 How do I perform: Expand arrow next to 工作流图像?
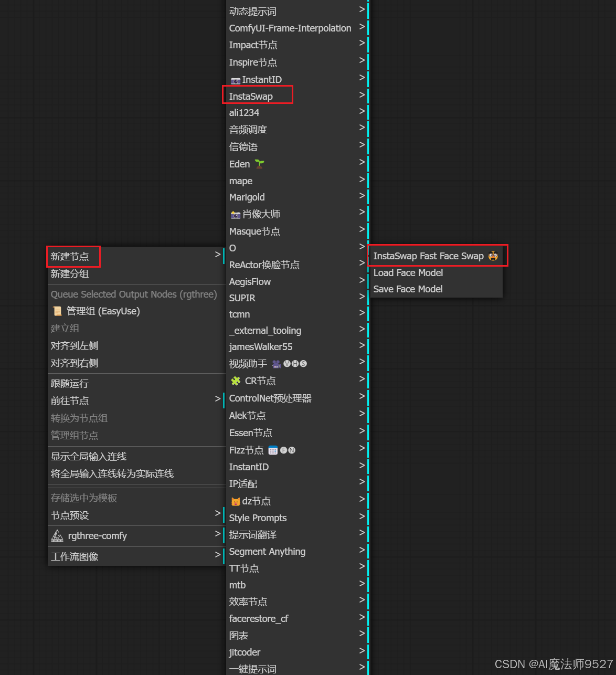coord(218,555)
